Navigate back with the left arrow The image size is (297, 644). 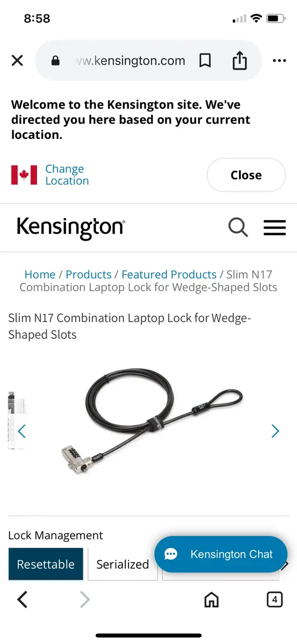(x=22, y=600)
